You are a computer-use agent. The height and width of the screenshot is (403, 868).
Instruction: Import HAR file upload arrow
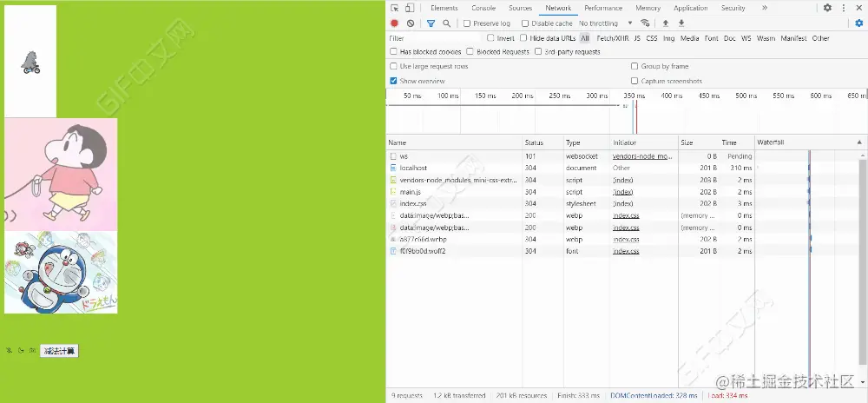point(666,23)
